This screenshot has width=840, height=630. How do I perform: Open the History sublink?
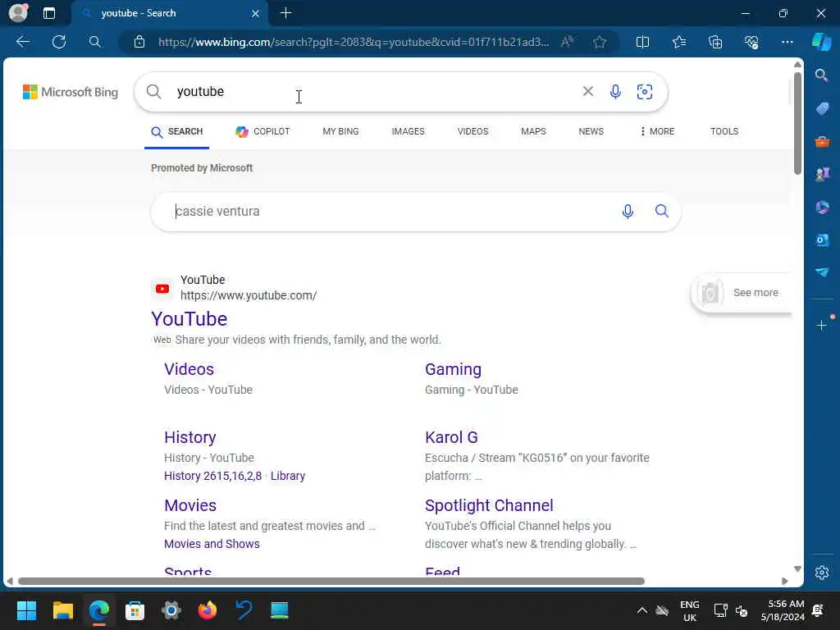pyautogui.click(x=190, y=438)
